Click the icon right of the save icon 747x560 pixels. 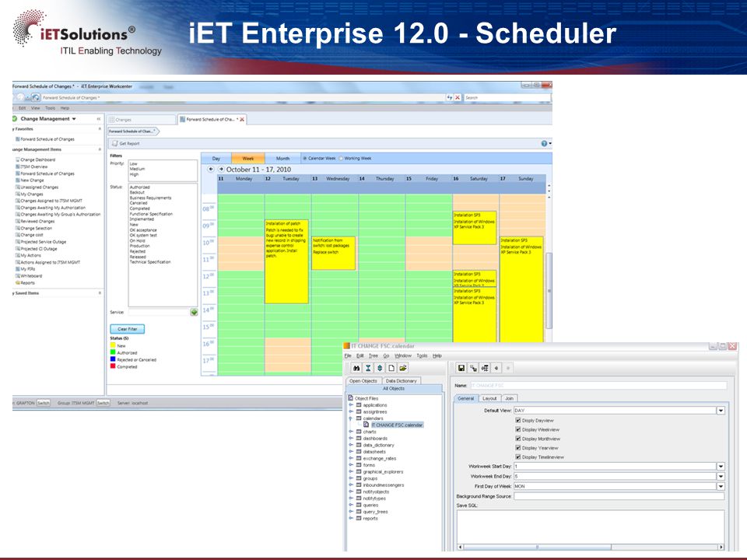pyautogui.click(x=473, y=368)
